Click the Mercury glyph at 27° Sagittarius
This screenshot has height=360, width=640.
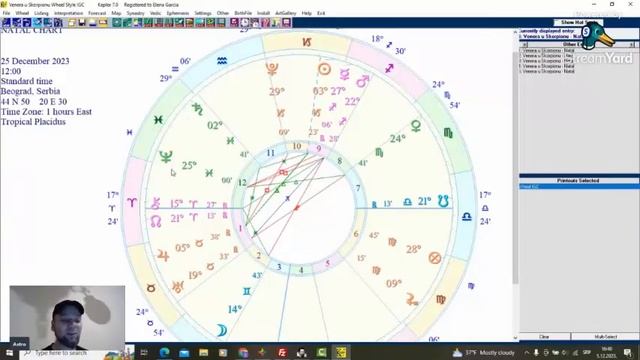345,74
